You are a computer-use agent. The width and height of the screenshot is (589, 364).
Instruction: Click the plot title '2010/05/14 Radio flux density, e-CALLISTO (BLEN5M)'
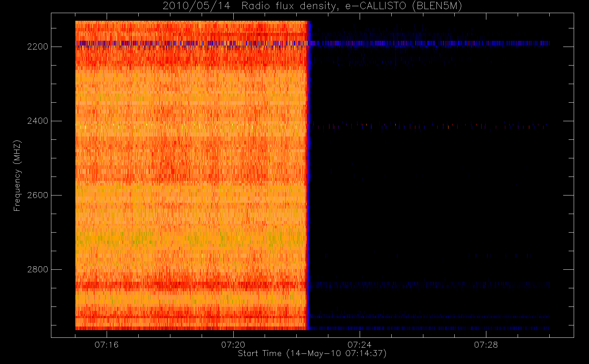[312, 6]
